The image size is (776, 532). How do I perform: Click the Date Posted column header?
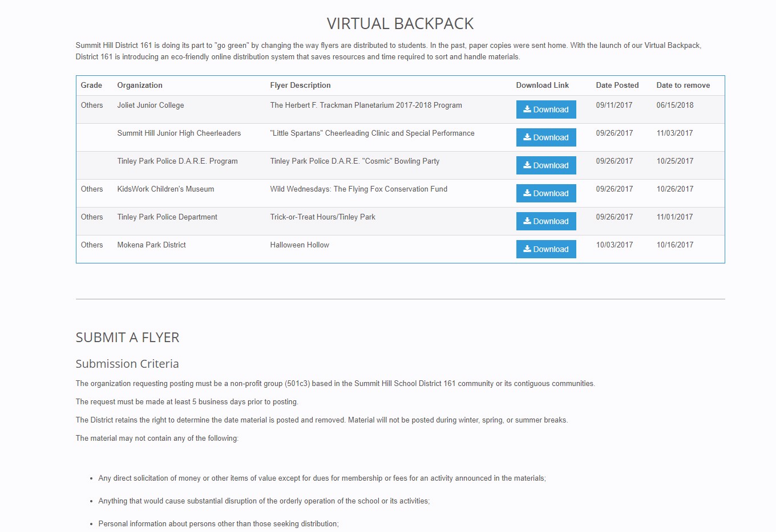(x=617, y=86)
